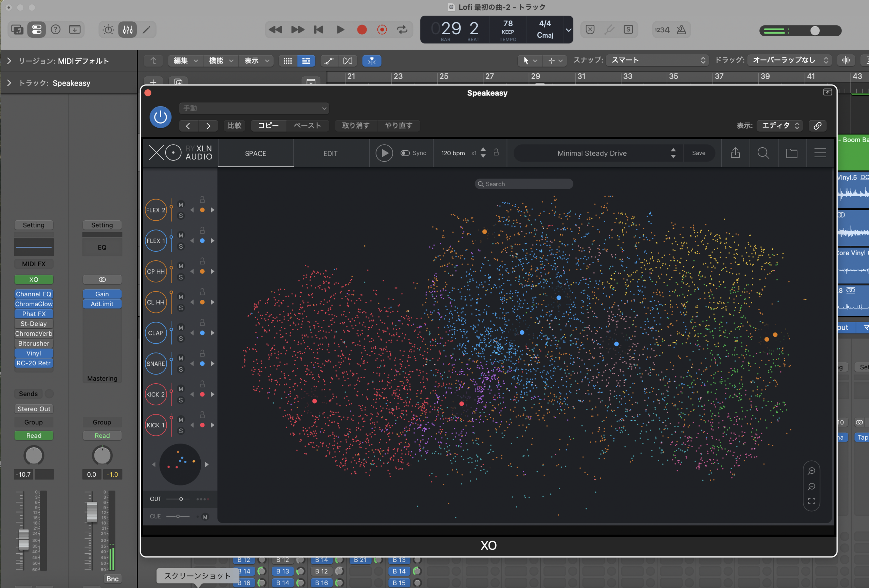This screenshot has width=869, height=588.
Task: Open the XO folder browser icon
Action: pyautogui.click(x=792, y=153)
